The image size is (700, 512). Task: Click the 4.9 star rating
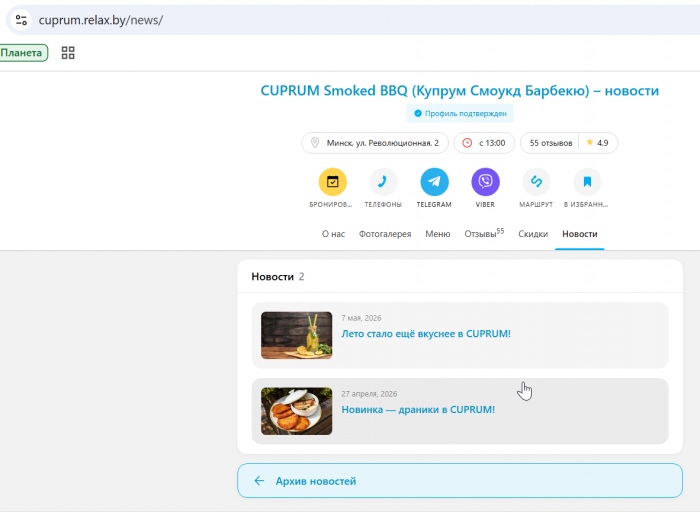point(597,143)
